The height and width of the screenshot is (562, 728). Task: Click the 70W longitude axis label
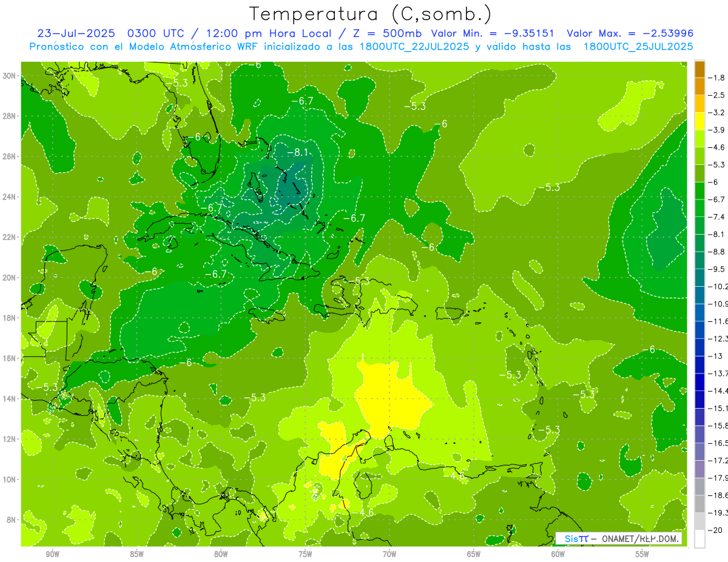coord(389,554)
